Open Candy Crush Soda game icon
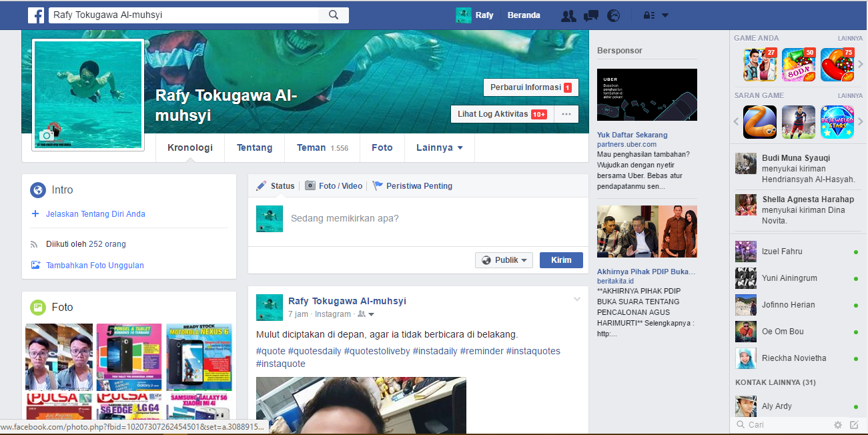The width and height of the screenshot is (868, 435). click(799, 65)
